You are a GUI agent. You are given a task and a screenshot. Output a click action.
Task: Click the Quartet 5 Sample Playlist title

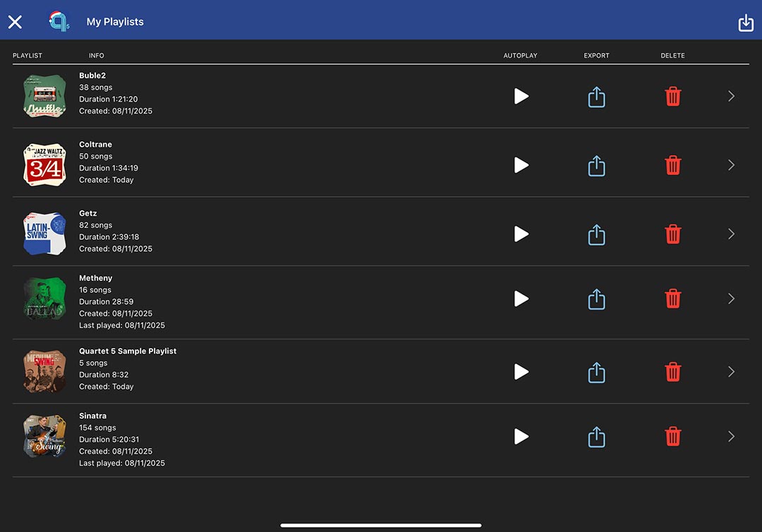(128, 351)
